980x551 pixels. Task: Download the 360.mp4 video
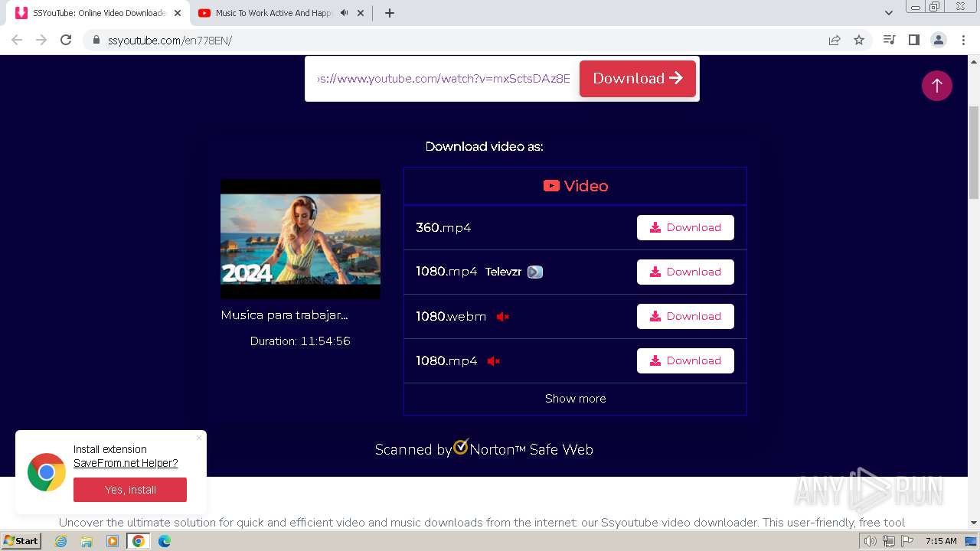coord(685,227)
